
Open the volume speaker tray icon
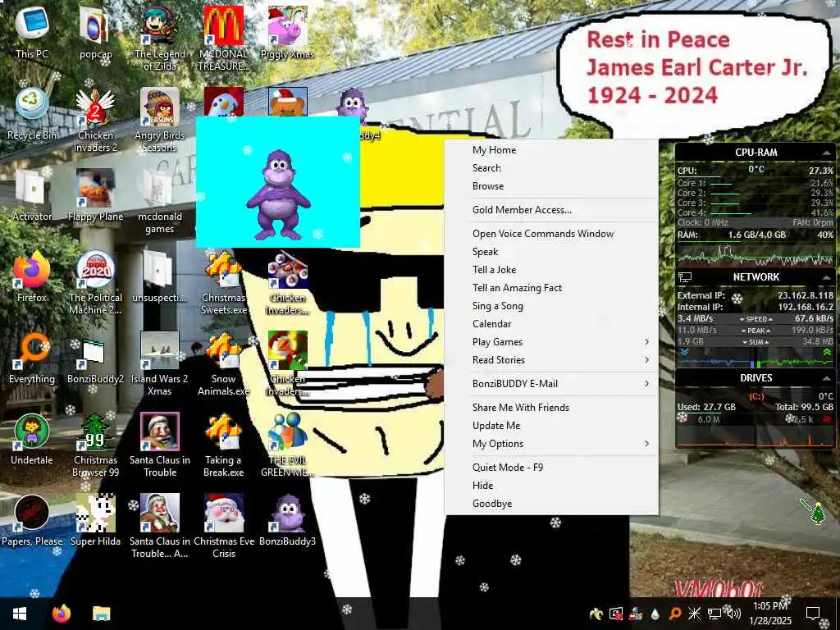734,614
